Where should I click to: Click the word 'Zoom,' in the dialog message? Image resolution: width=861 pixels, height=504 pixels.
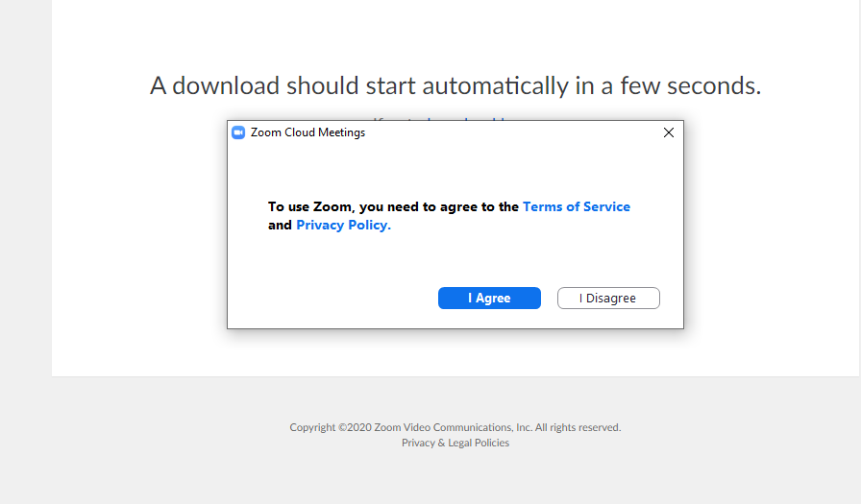coord(334,206)
